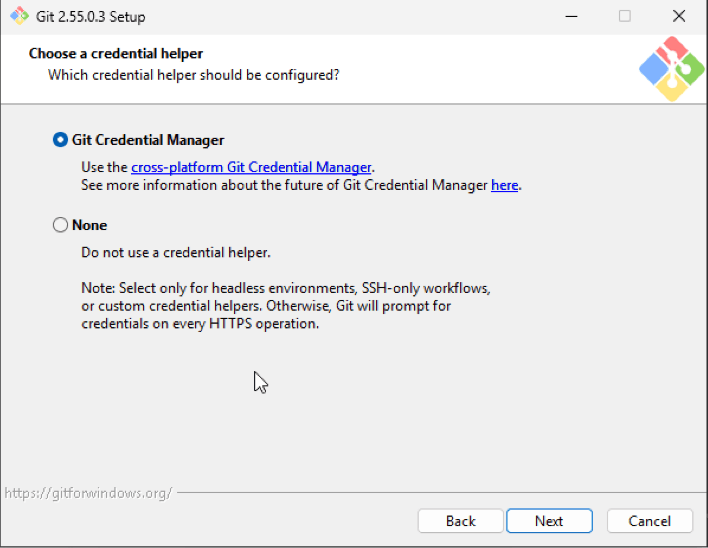Screen dimensions: 708x548
Task: Abort installation with the Cancel button
Action: (x=649, y=521)
